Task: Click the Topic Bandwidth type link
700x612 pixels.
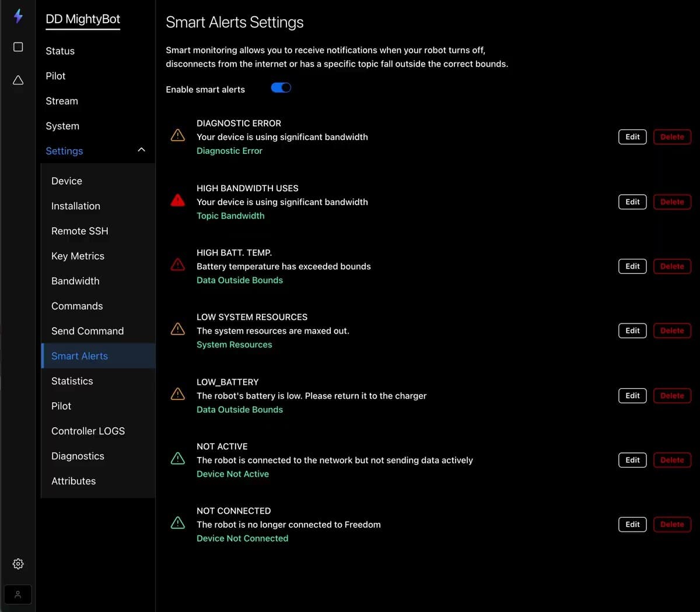Action: [230, 216]
